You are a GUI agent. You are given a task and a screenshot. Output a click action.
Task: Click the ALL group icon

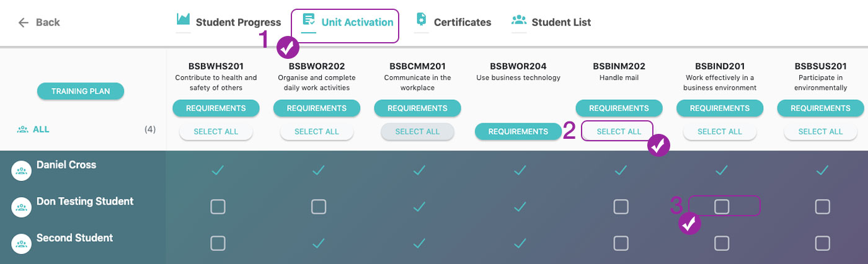[23, 130]
